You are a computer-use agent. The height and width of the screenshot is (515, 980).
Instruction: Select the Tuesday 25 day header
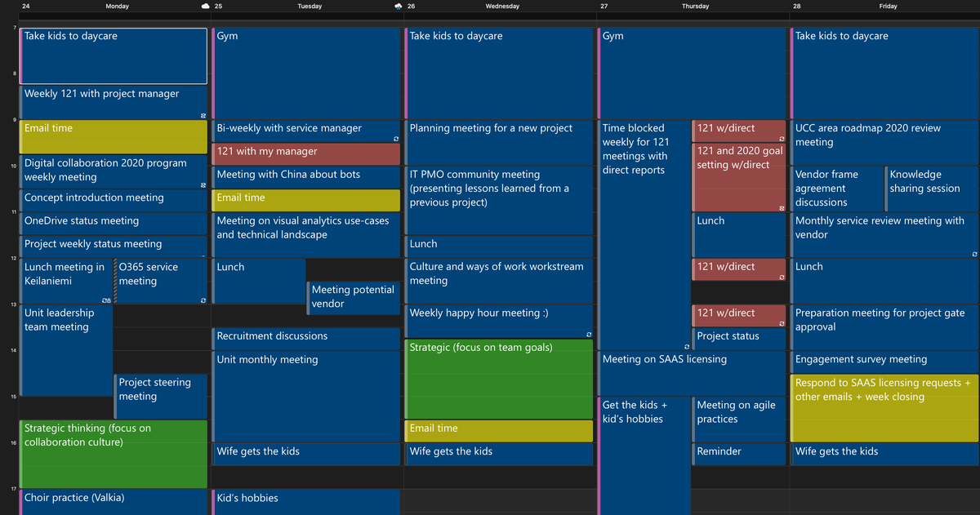tap(308, 6)
